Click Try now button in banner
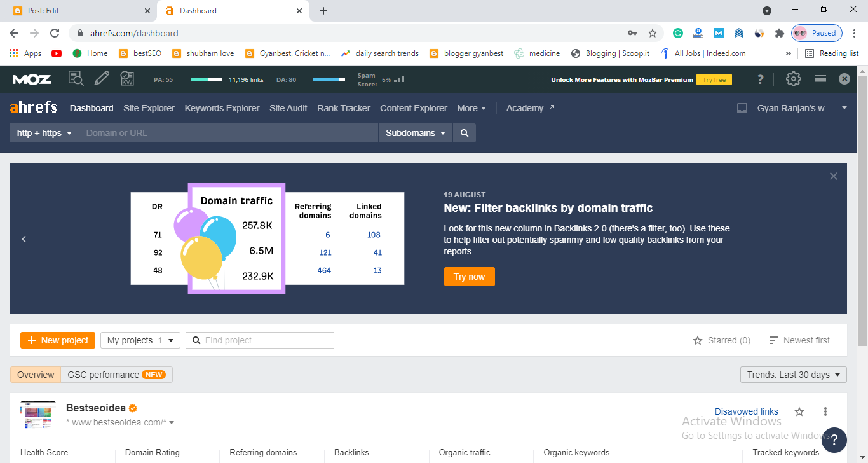This screenshot has width=868, height=463. (x=469, y=277)
